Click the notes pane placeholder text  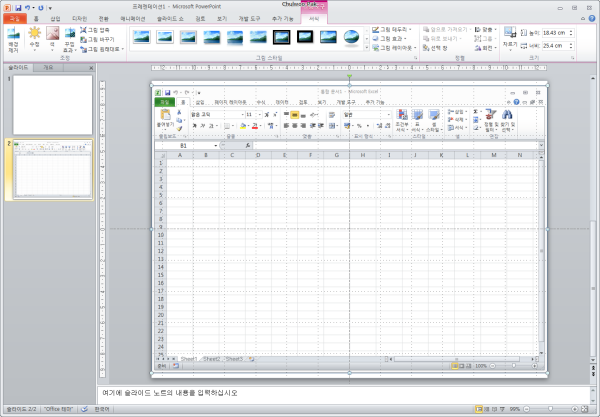coord(170,393)
